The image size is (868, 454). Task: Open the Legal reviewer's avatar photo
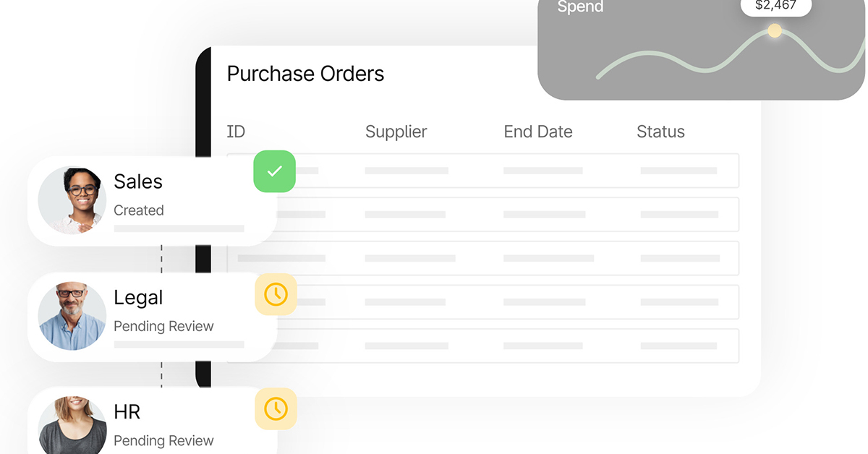pyautogui.click(x=72, y=316)
